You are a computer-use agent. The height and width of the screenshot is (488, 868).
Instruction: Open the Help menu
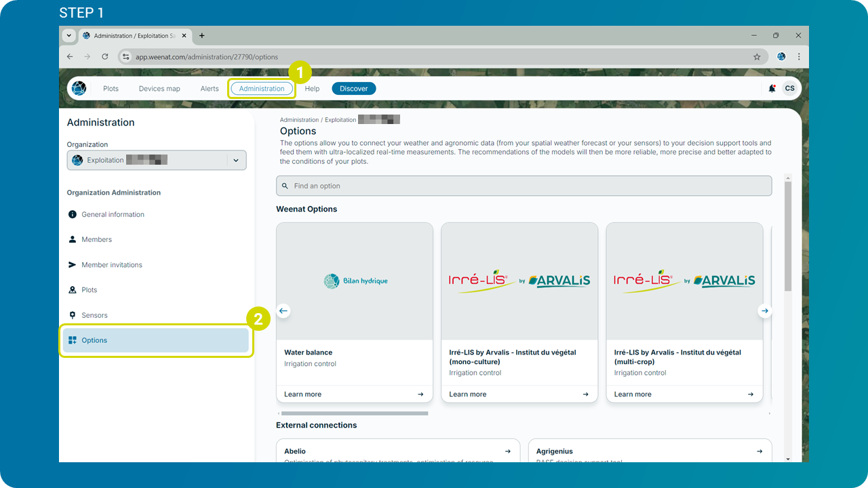tap(312, 89)
